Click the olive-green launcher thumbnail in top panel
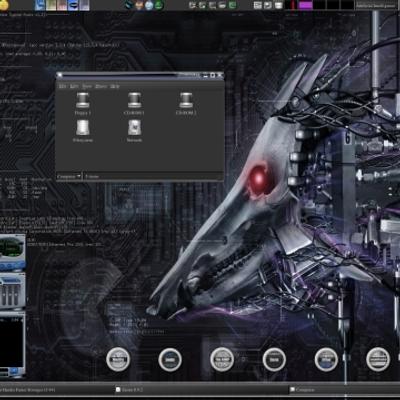The width and height of the screenshot is (400, 400). click(x=51, y=5)
